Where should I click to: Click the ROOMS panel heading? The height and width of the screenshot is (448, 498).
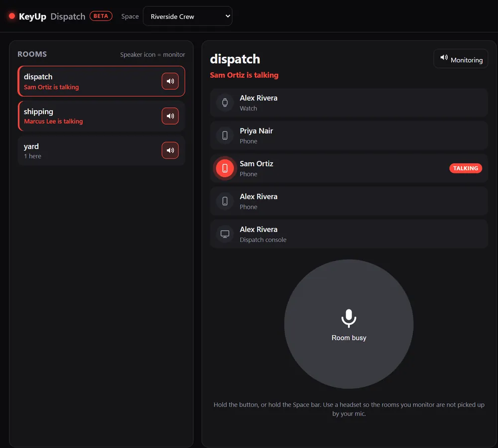coord(32,54)
